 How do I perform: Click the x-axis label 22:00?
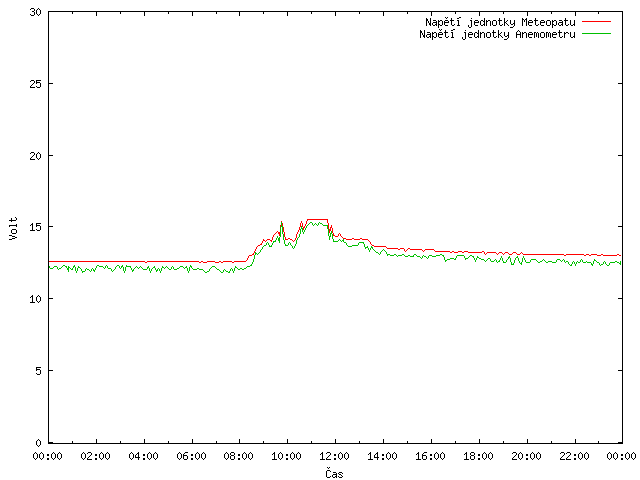(574, 456)
